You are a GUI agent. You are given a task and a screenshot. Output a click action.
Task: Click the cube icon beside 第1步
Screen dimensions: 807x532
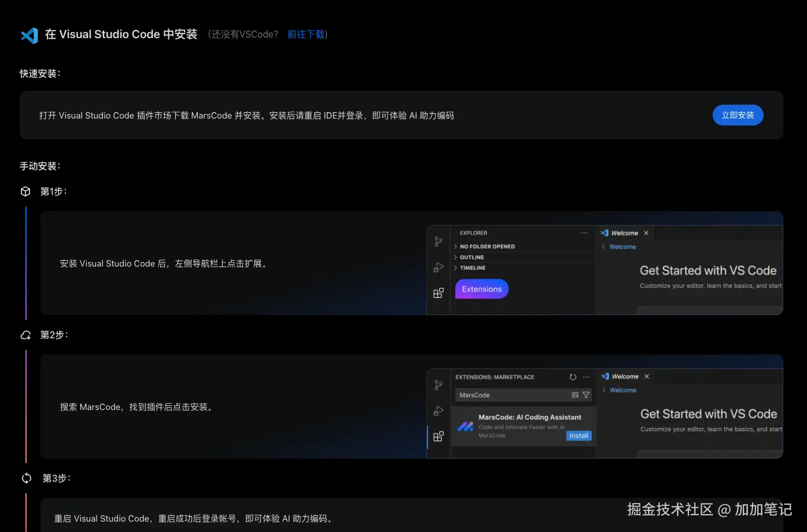point(25,191)
